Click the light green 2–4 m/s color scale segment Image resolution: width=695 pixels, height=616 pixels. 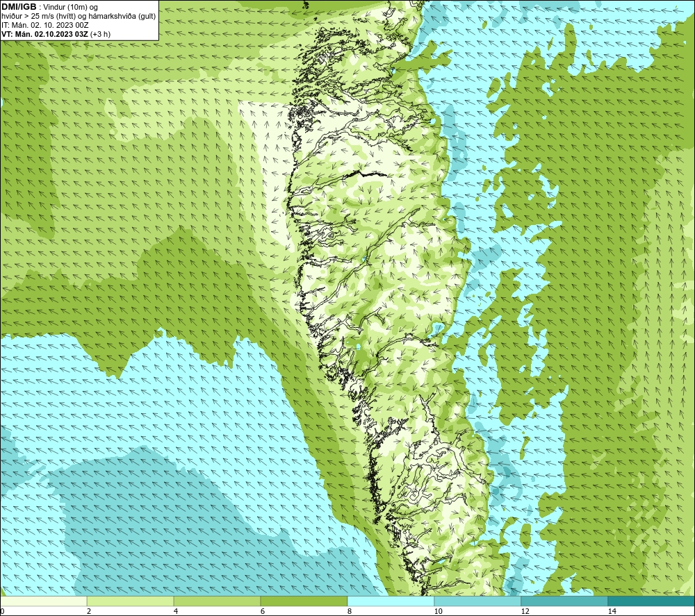point(131,601)
